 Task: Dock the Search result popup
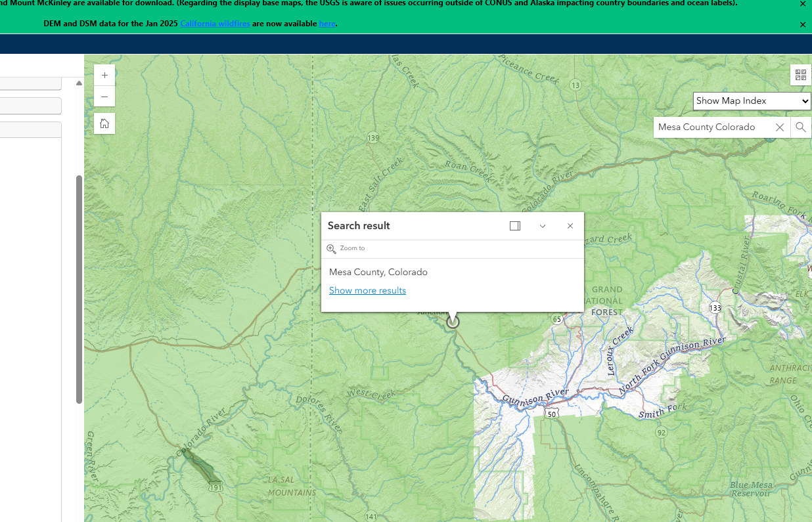[515, 226]
